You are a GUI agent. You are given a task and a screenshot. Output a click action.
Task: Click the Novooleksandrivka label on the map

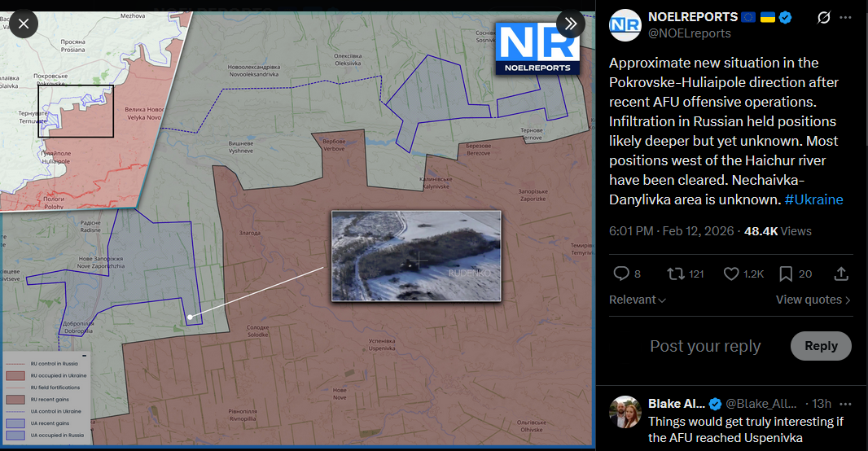pyautogui.click(x=254, y=70)
